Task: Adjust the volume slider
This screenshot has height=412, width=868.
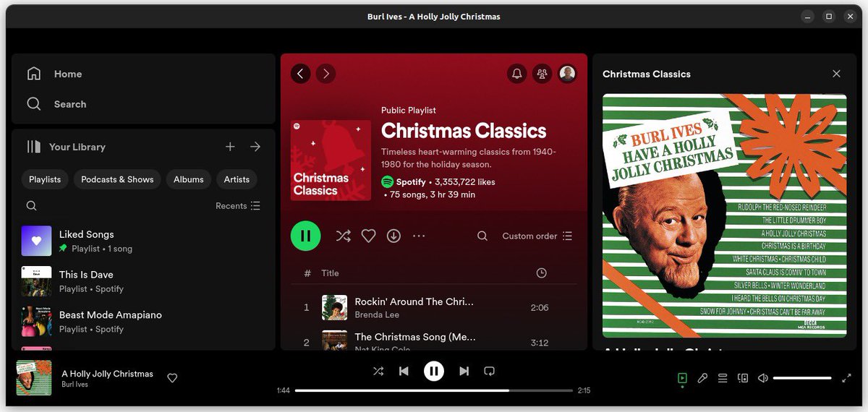Action: tap(803, 378)
